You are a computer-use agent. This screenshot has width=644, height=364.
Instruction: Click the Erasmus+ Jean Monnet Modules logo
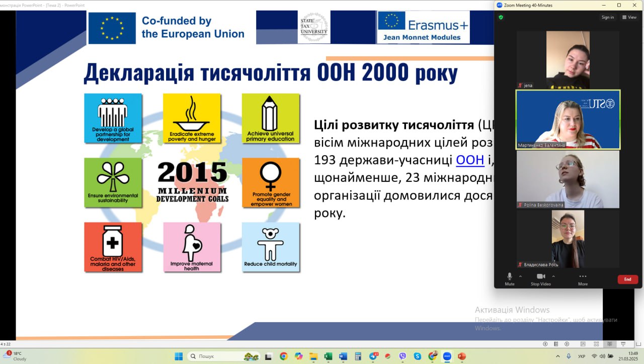point(423,27)
